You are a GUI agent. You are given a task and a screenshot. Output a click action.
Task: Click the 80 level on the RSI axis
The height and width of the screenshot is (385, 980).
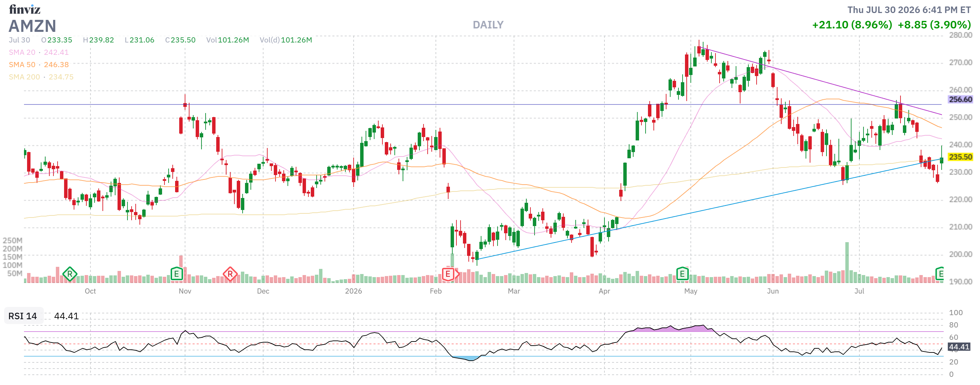point(953,325)
